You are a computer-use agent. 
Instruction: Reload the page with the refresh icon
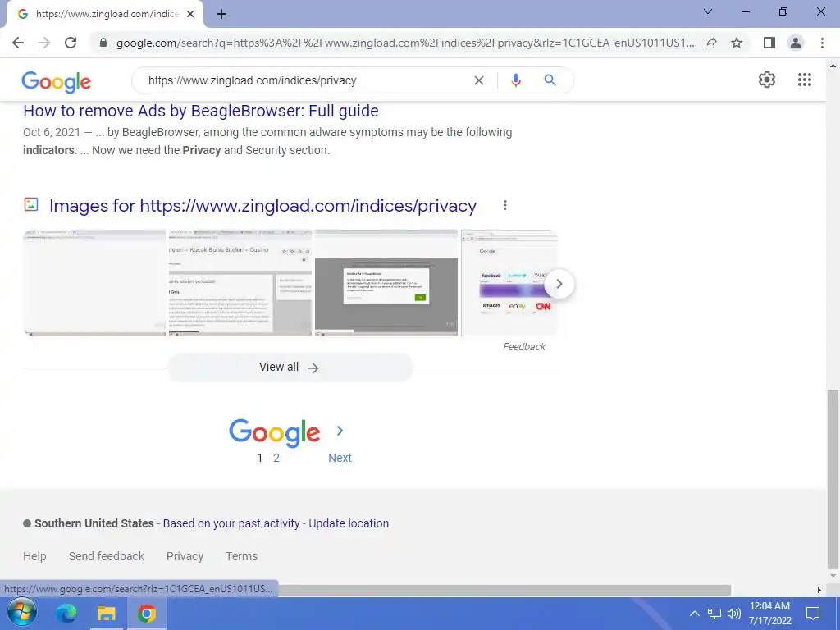(71, 43)
